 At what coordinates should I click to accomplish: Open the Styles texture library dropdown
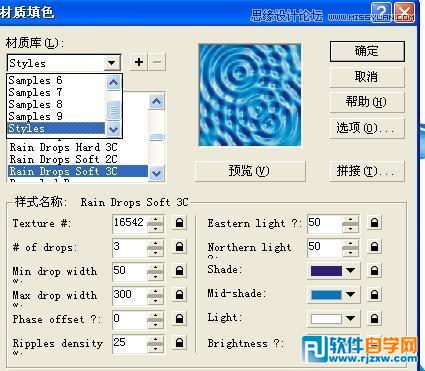(x=112, y=63)
